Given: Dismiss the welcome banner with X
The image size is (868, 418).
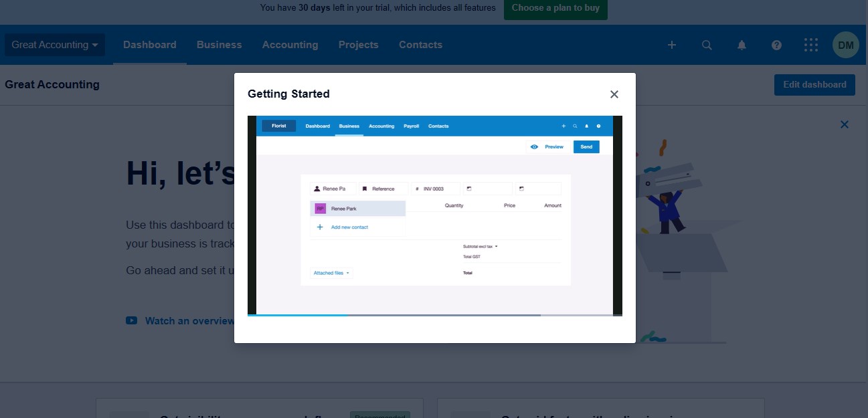Looking at the screenshot, I should pos(845,124).
